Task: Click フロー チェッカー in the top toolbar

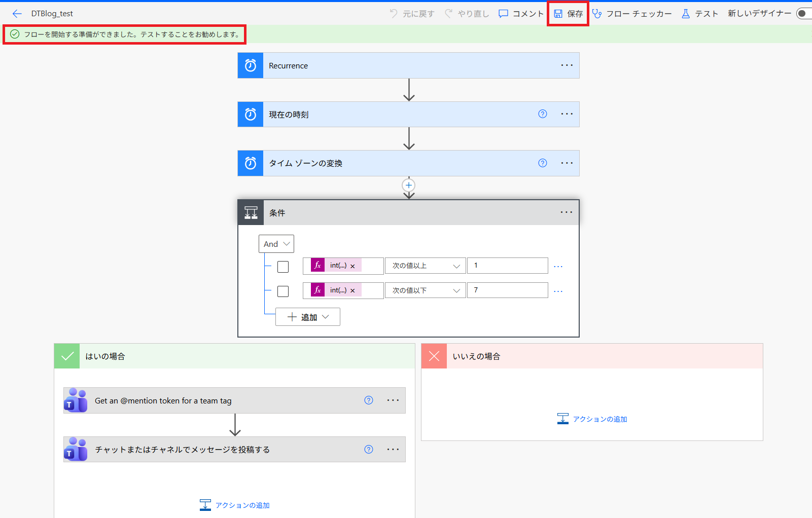Action: (x=632, y=14)
